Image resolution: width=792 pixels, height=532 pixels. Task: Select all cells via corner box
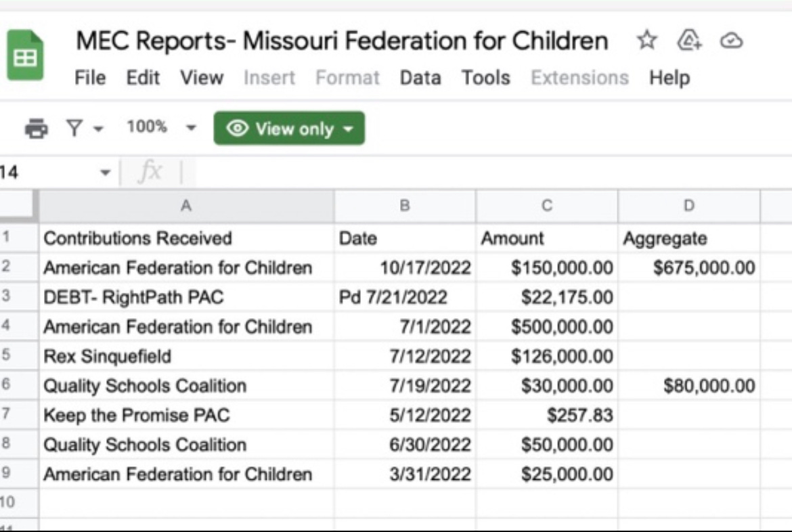[19, 206]
